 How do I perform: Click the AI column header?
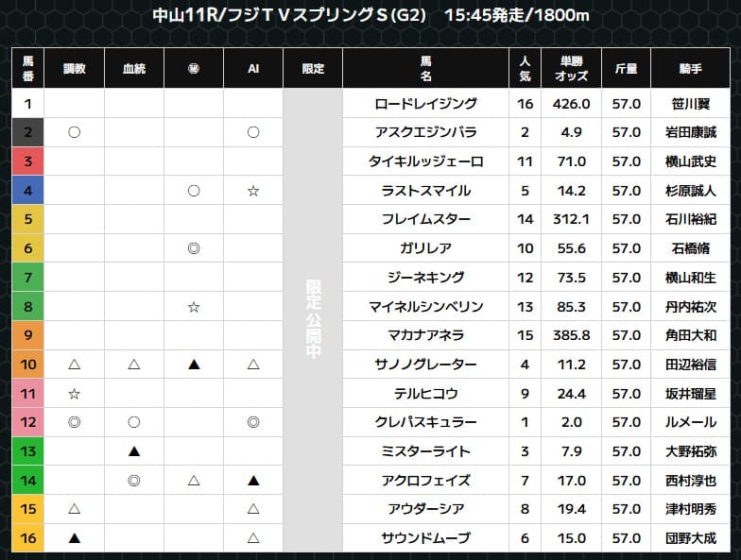click(x=253, y=69)
